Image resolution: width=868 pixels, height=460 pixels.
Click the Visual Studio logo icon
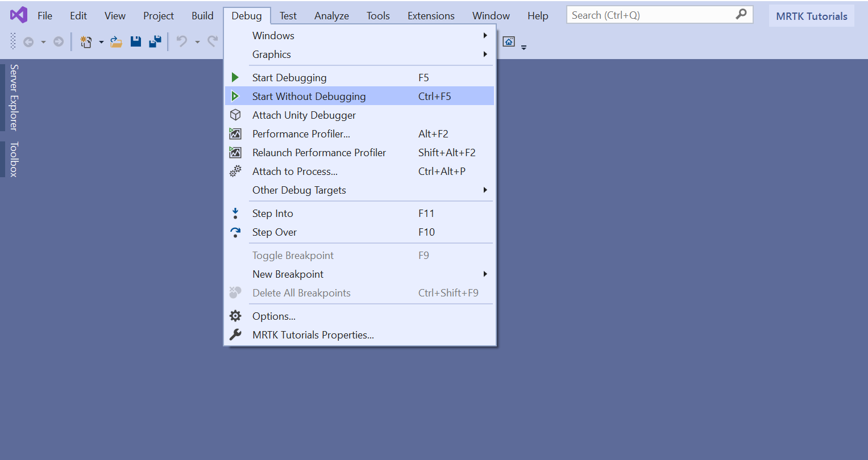[x=19, y=15]
